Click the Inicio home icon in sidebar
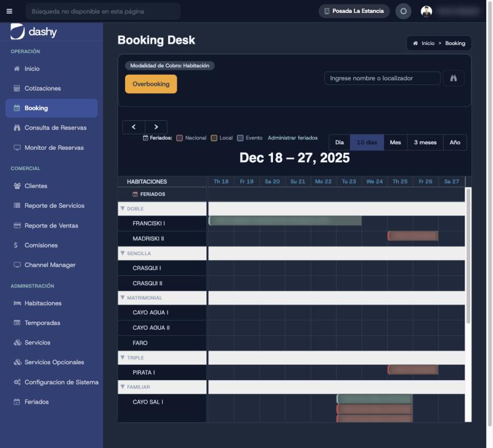This screenshot has height=448, width=493. (17, 68)
